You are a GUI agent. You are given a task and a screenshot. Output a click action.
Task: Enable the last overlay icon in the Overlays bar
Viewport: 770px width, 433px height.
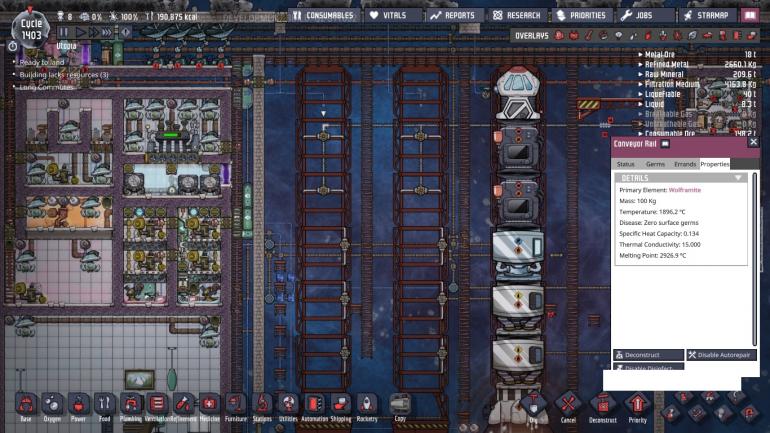point(752,35)
